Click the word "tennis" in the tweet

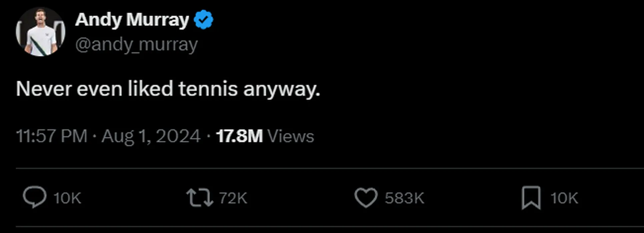[x=208, y=89]
